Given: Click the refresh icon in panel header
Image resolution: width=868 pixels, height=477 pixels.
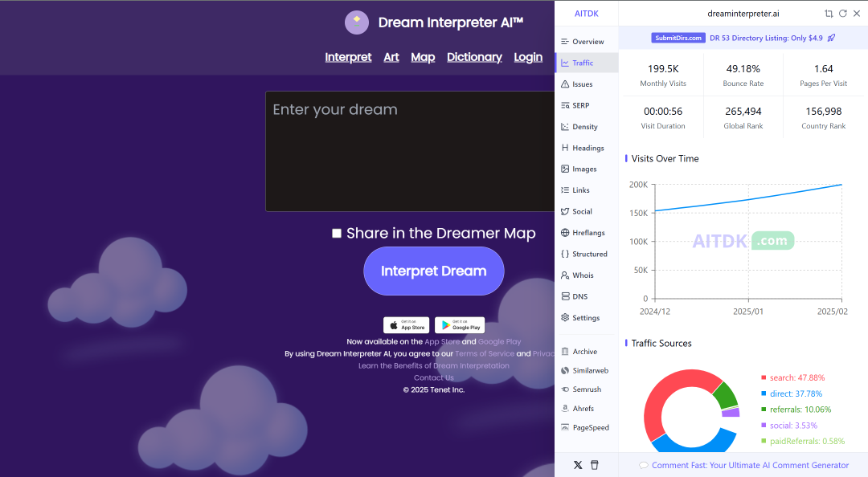Looking at the screenshot, I should pos(842,14).
